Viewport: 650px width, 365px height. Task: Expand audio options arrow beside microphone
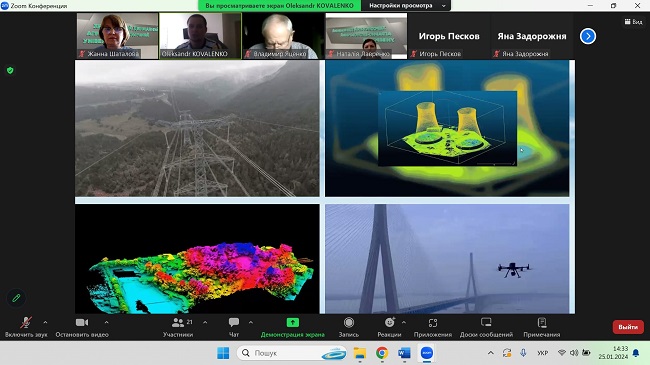45,322
